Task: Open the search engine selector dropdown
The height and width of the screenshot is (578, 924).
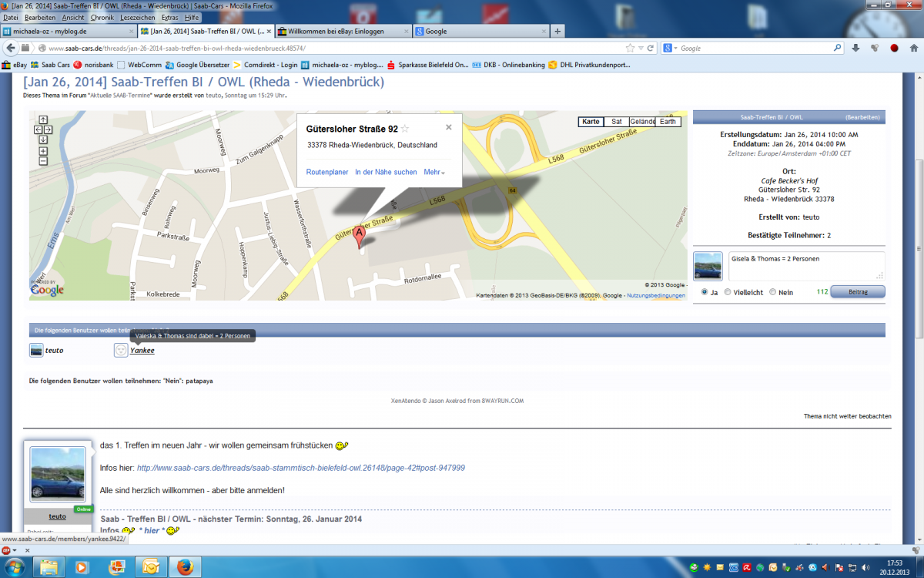Action: click(x=671, y=48)
